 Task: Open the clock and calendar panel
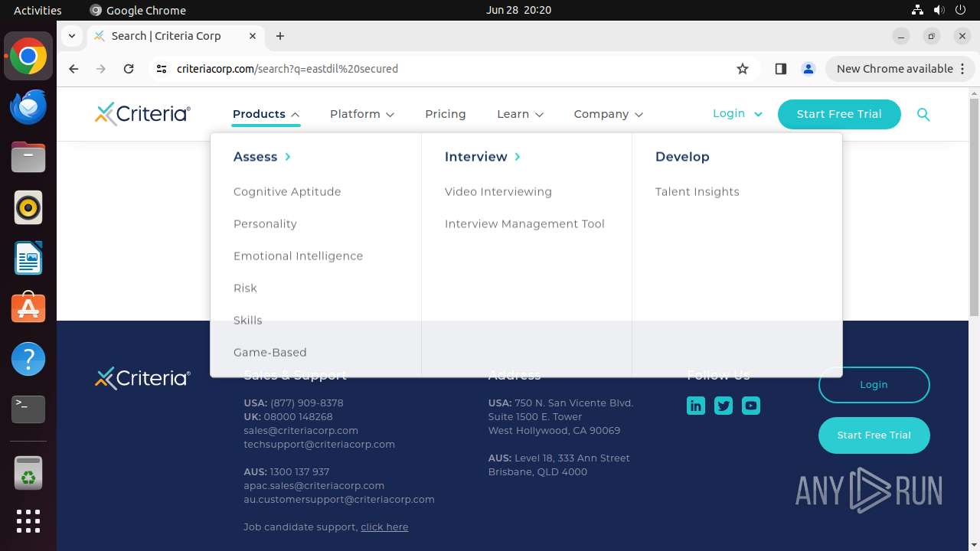(518, 10)
